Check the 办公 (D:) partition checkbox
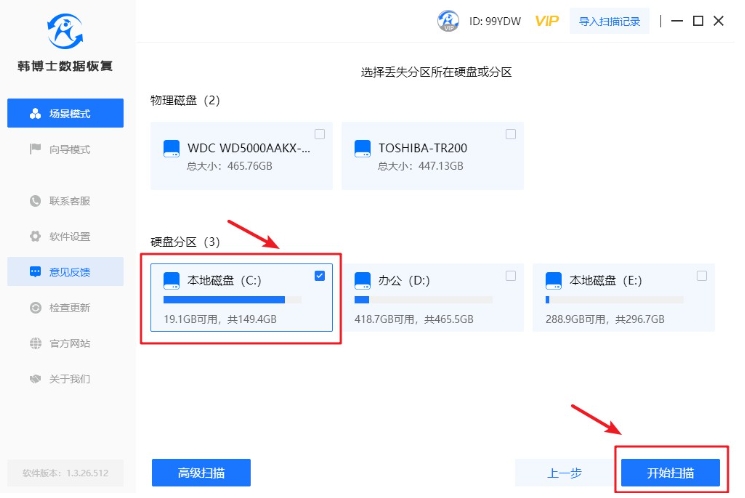745x498 pixels. click(511, 276)
